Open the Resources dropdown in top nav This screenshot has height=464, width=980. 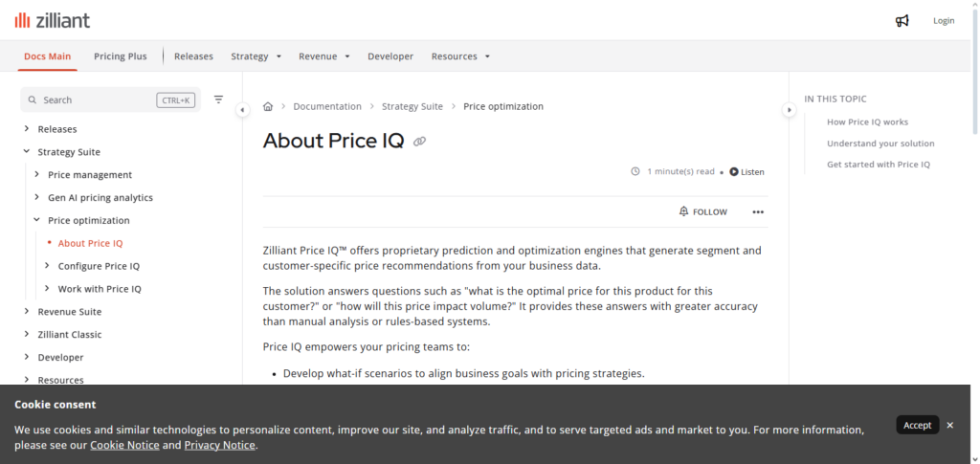tap(460, 56)
